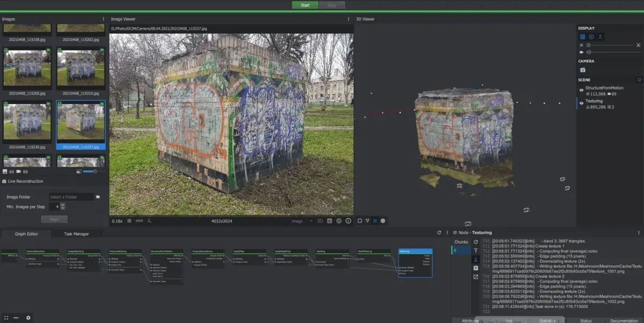Click the camera snapshot icon under CAMERA
Viewport: 644px width, 323px height.
tap(583, 70)
